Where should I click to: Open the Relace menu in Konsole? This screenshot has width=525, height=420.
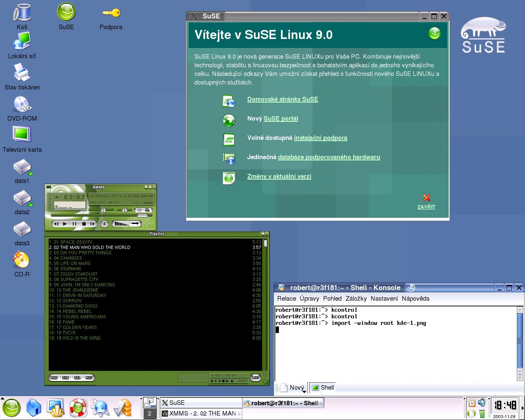[x=287, y=299]
